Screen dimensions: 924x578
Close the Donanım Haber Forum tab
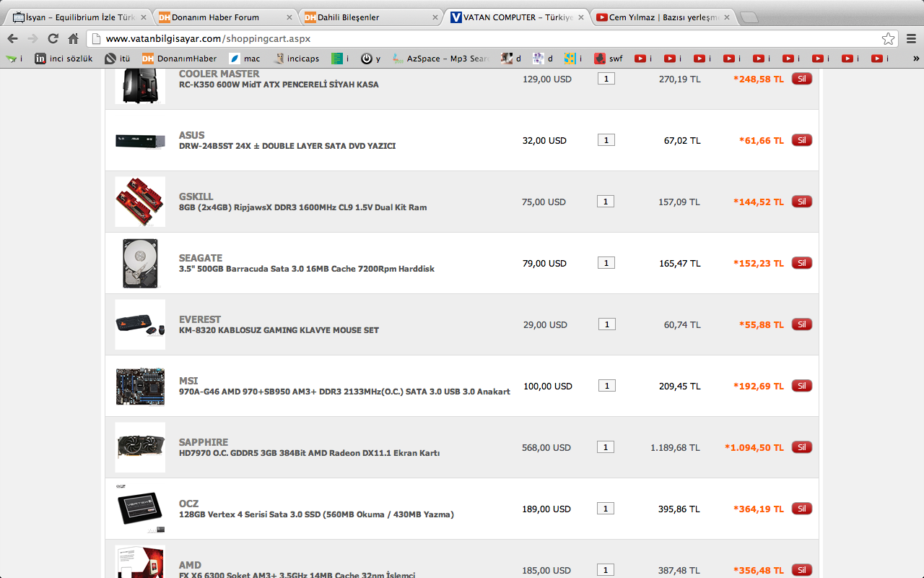289,17
